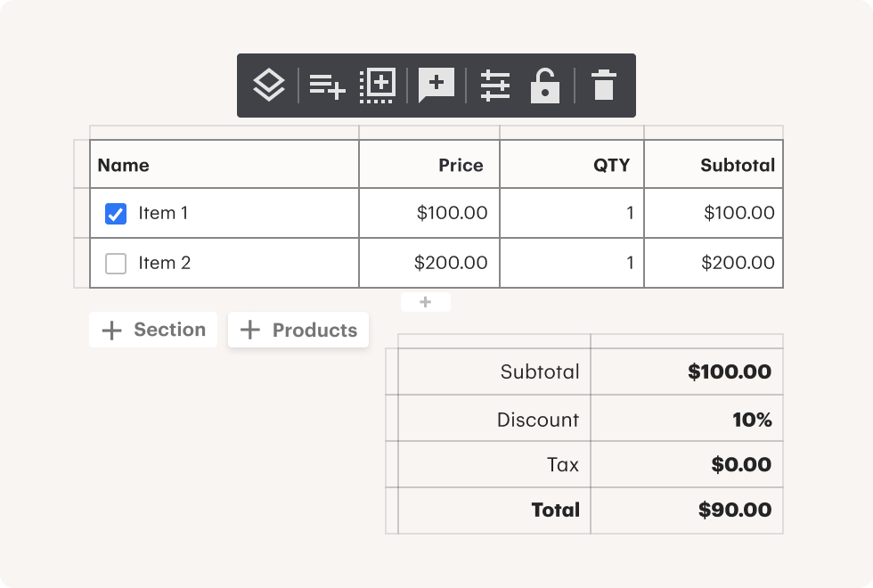
Task: Click the Total label
Action: click(x=555, y=510)
